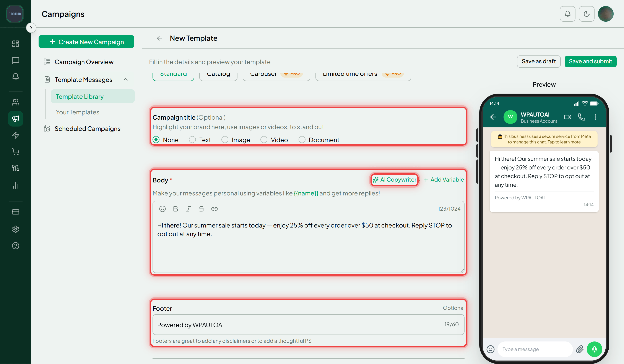
Task: Click the preview Type a message field
Action: (535, 349)
